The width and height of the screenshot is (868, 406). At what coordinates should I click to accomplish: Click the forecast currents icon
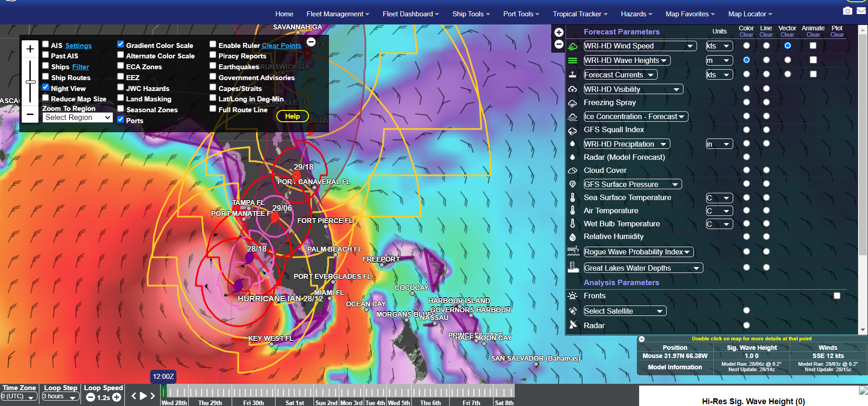point(573,75)
